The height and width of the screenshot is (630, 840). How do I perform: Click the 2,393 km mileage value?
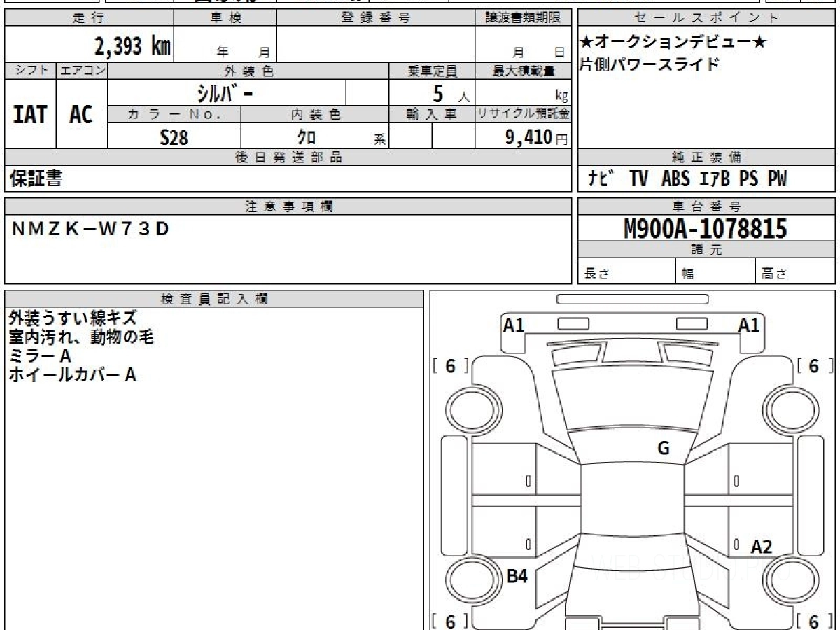(133, 46)
